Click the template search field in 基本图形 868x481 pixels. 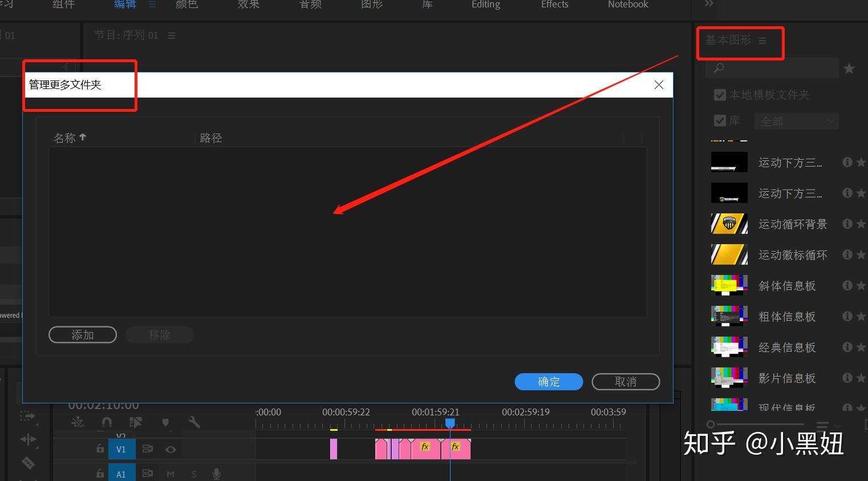[x=772, y=68]
